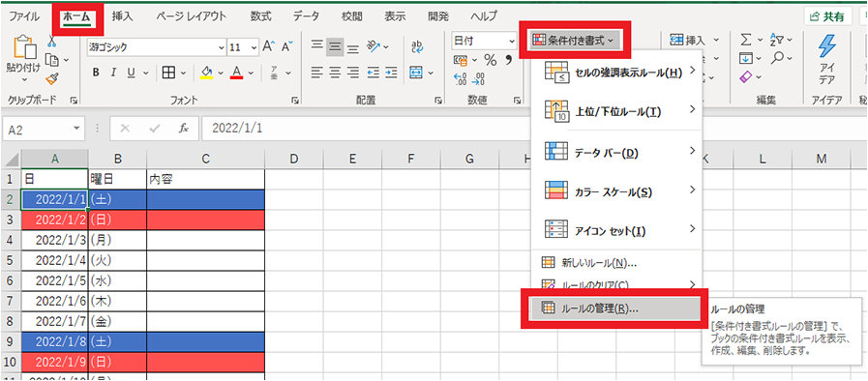Choose ルールの管理(R)... menu item
868x381 pixels.
tap(616, 308)
